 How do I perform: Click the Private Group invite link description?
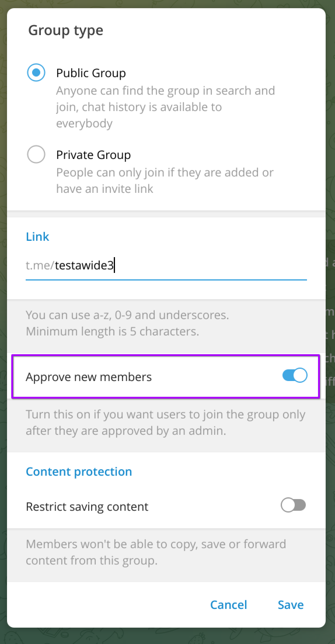165,181
